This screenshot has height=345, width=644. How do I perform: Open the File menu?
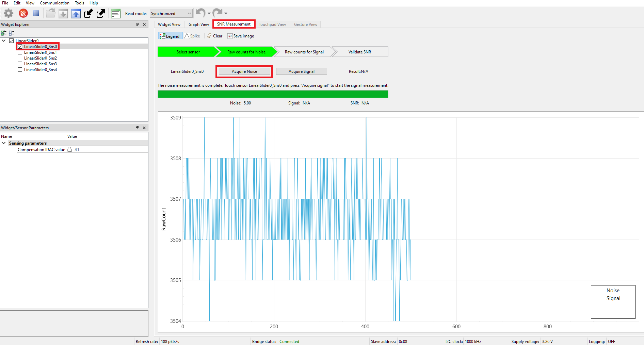tap(5, 3)
